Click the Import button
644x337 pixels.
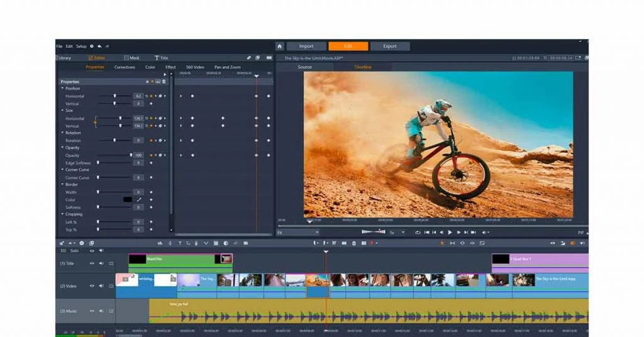coord(306,46)
